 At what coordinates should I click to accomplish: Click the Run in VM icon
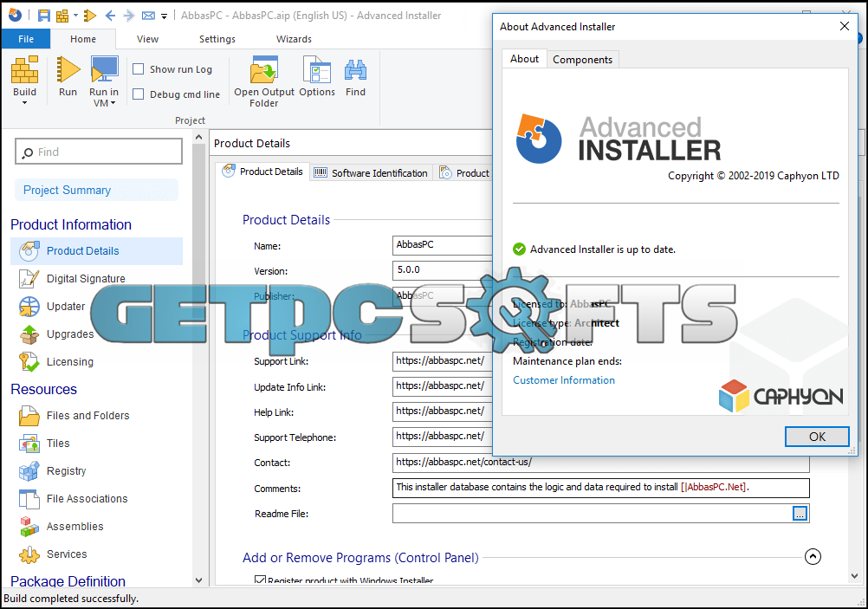104,70
